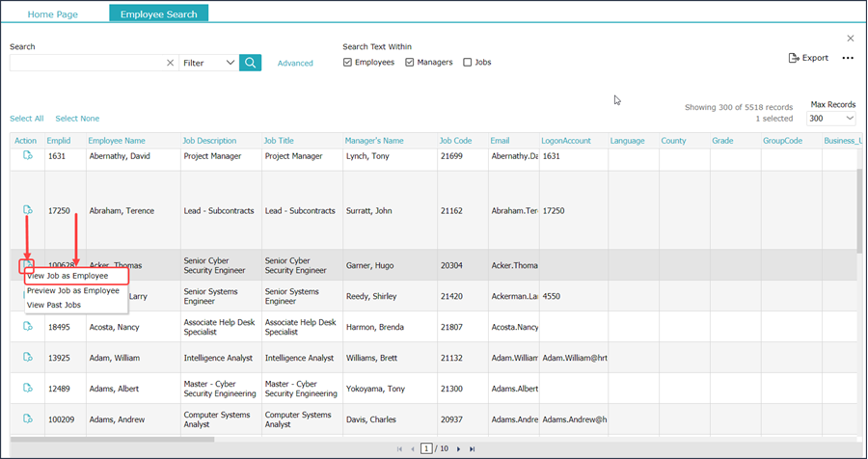This screenshot has height=459, width=868.
Task: Open action icon for Abernathy, David
Action: coord(28,155)
